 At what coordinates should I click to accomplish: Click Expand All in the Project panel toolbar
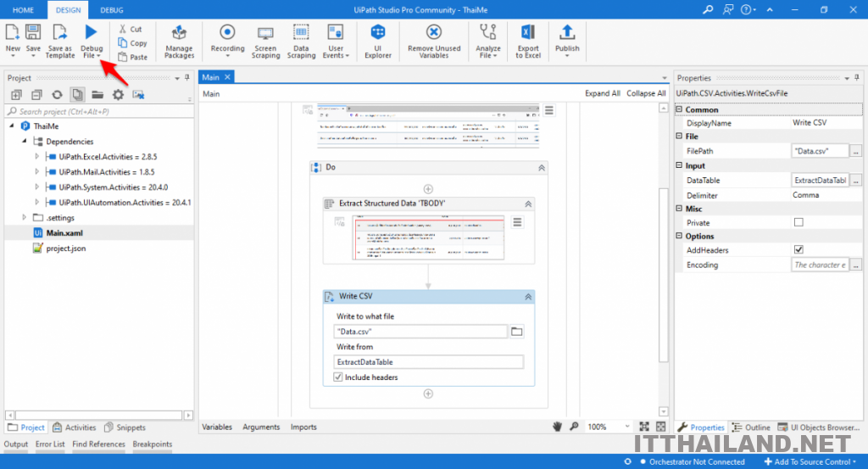click(x=17, y=95)
